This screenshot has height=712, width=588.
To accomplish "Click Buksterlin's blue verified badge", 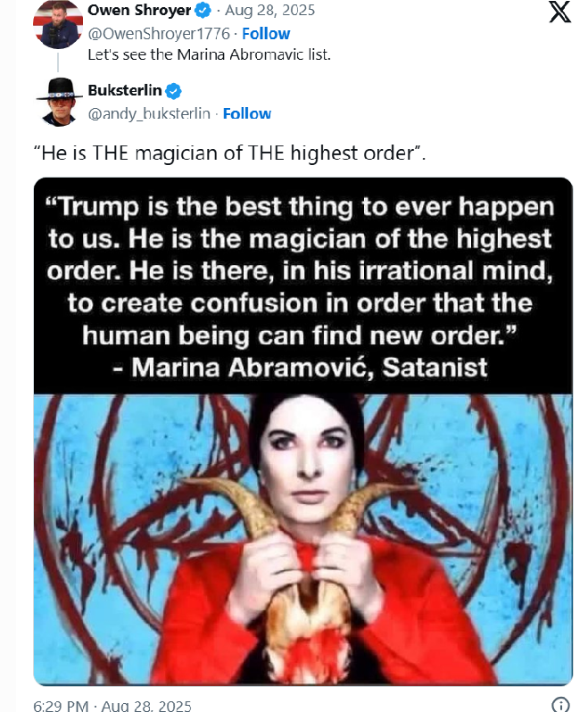I will tap(173, 91).
